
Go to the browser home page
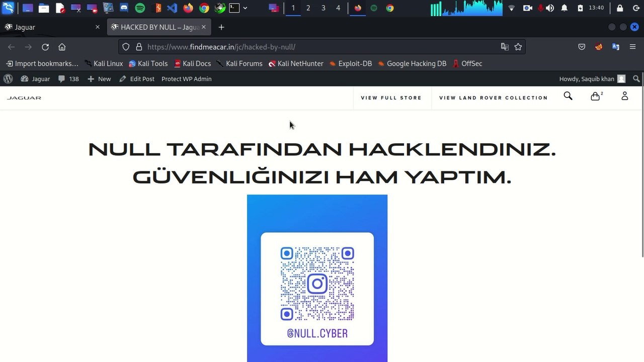62,47
